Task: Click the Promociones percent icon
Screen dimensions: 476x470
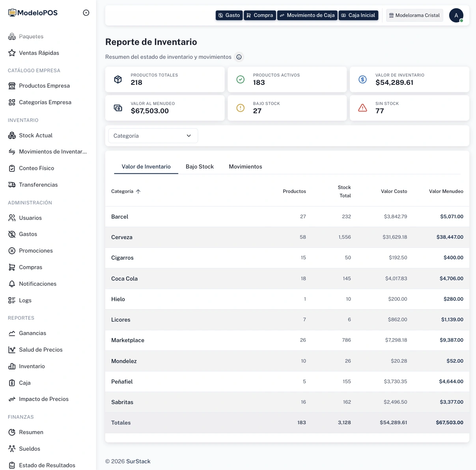Action: [12, 251]
